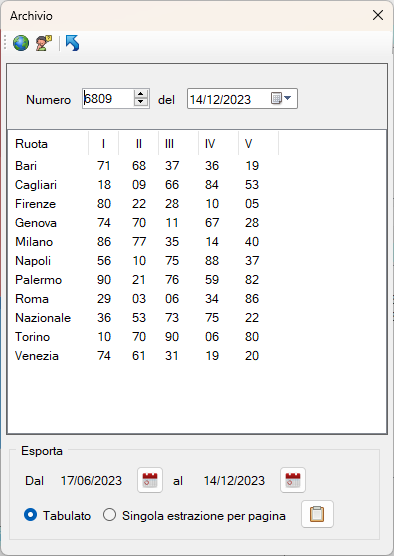
Task: Open the al end date calendar
Action: point(293,480)
